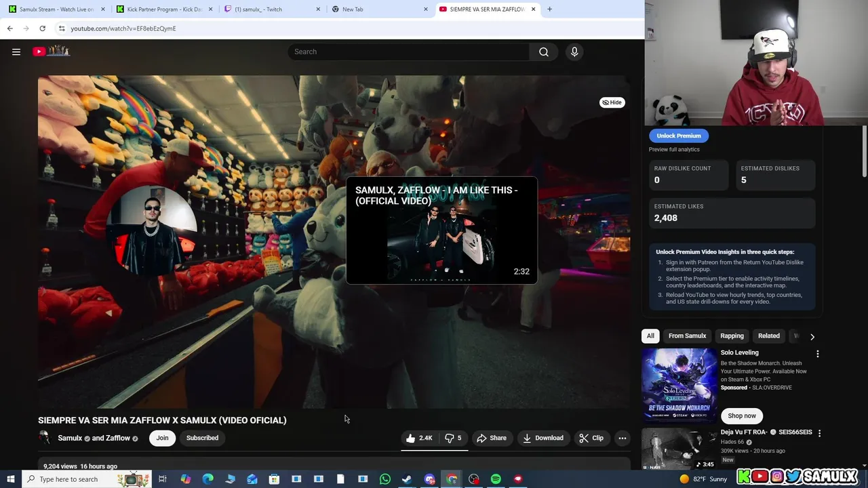Click the browser address bar URL
This screenshot has width=868, height=488.
tap(123, 28)
